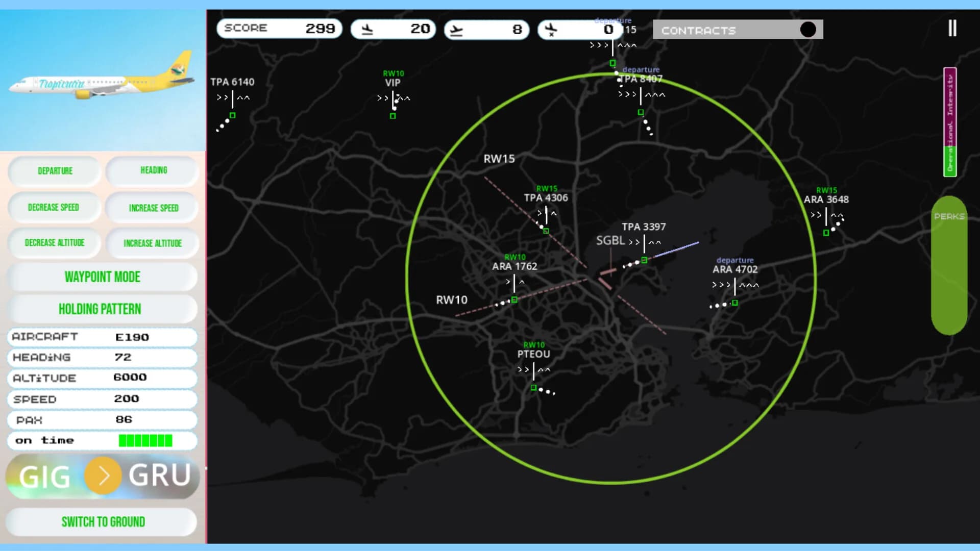The height and width of the screenshot is (551, 980).
Task: Open the PERKS side panel
Action: point(949,265)
